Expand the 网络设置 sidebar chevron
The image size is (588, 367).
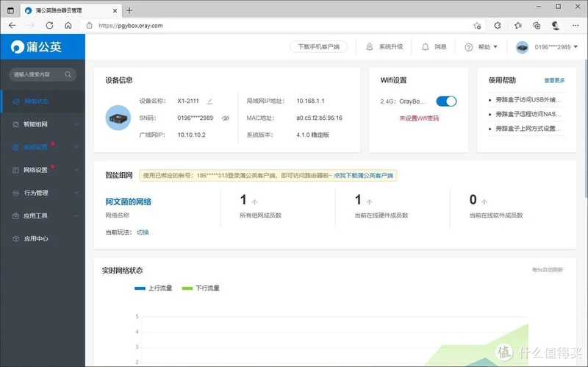pyautogui.click(x=76, y=170)
